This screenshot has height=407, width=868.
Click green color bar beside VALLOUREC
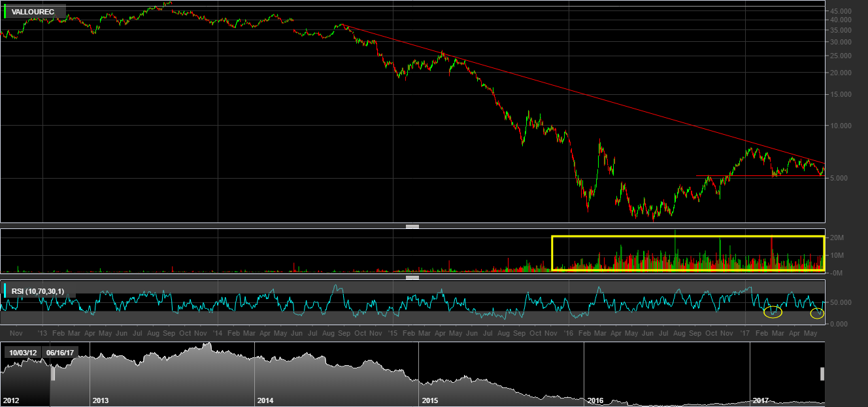coord(6,12)
